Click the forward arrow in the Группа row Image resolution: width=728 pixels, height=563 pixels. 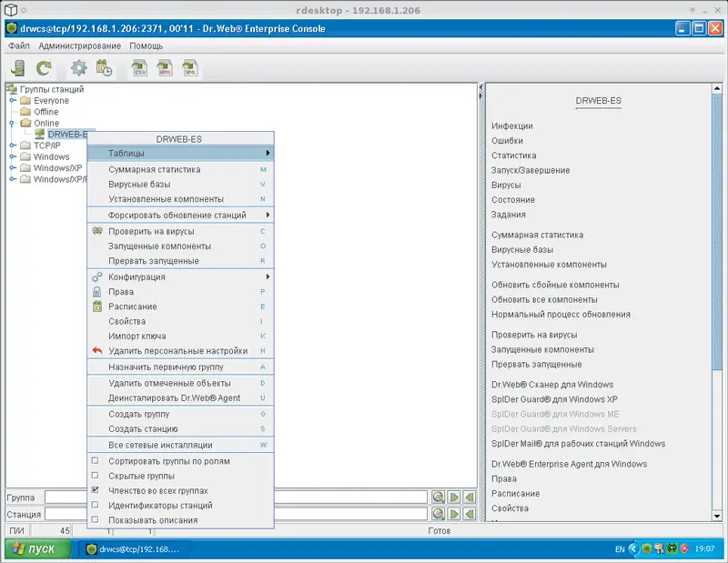click(453, 498)
